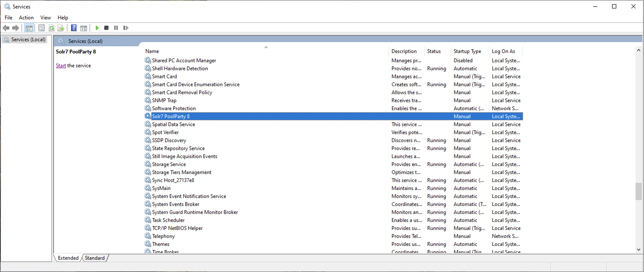This screenshot has height=272, width=644.
Task: Select the Task Scheduler service name
Action: coord(168,220)
